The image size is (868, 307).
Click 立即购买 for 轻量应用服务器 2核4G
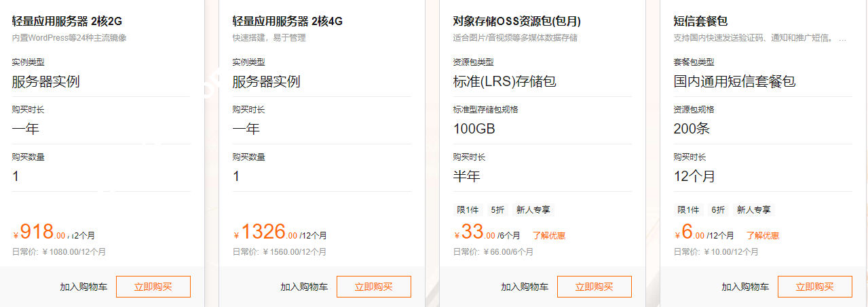[x=373, y=287]
